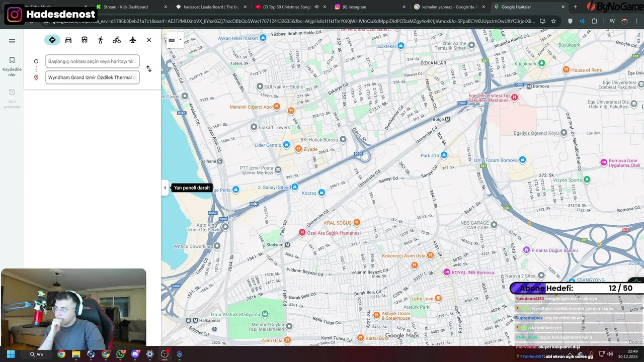Open File Explorer from the taskbar
The image size is (644, 362).
76,354
